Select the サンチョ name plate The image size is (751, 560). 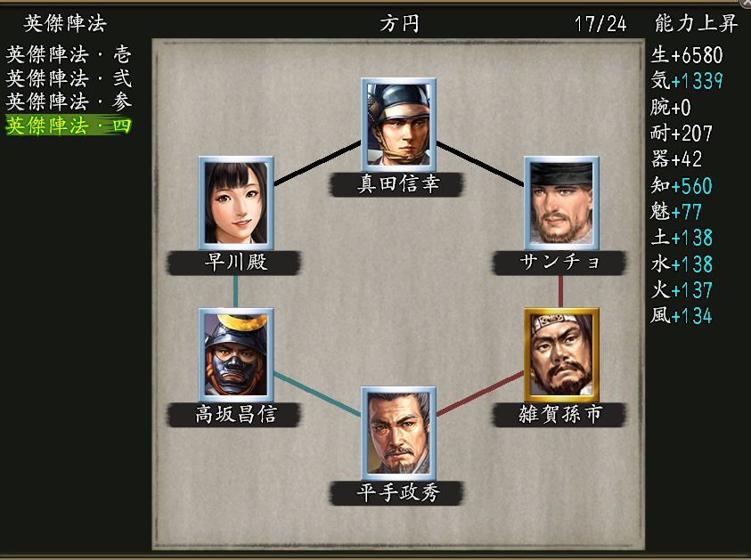pos(559,263)
